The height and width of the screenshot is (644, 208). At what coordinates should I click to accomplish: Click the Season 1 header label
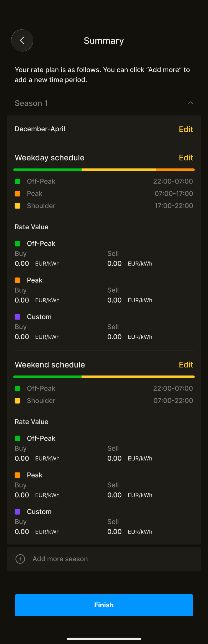tap(31, 103)
